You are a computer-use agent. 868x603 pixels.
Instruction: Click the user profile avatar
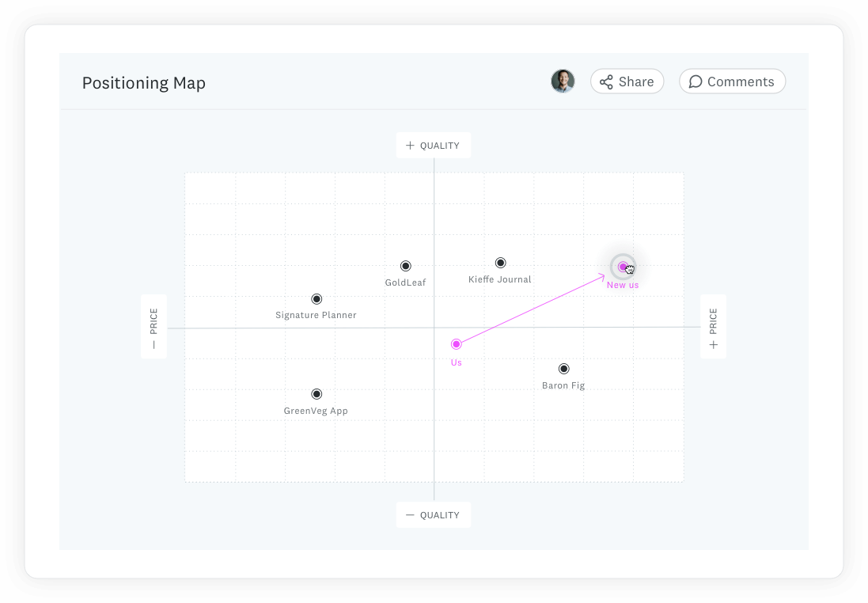[x=563, y=82]
